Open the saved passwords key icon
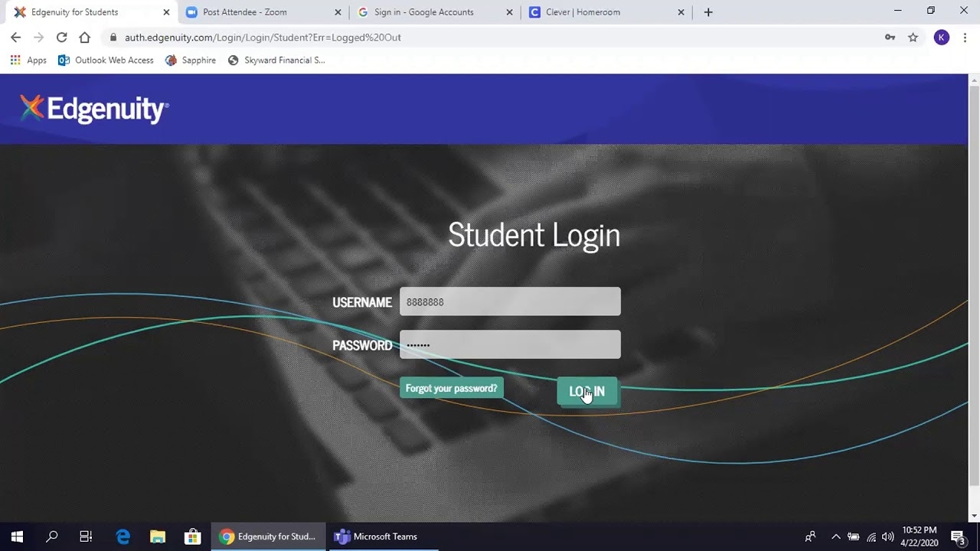Viewport: 980px width, 551px height. click(890, 37)
